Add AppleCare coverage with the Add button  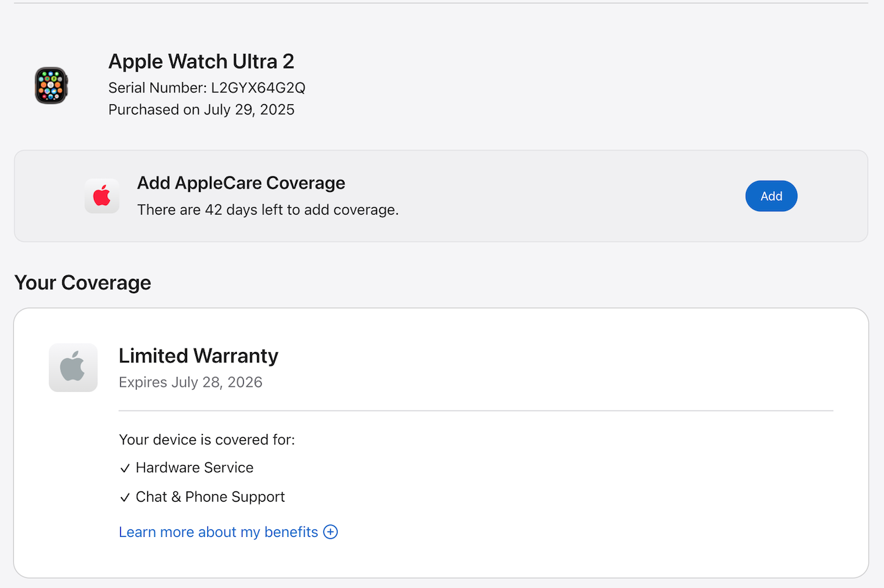point(771,196)
